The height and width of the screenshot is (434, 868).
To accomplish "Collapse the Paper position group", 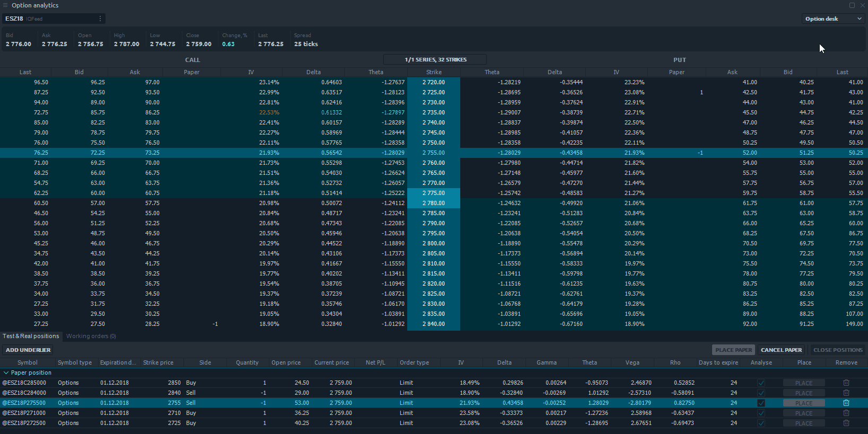I will coord(6,373).
